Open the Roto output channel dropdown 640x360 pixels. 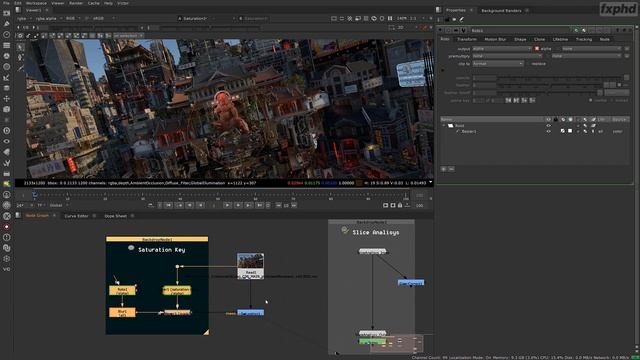(502, 49)
